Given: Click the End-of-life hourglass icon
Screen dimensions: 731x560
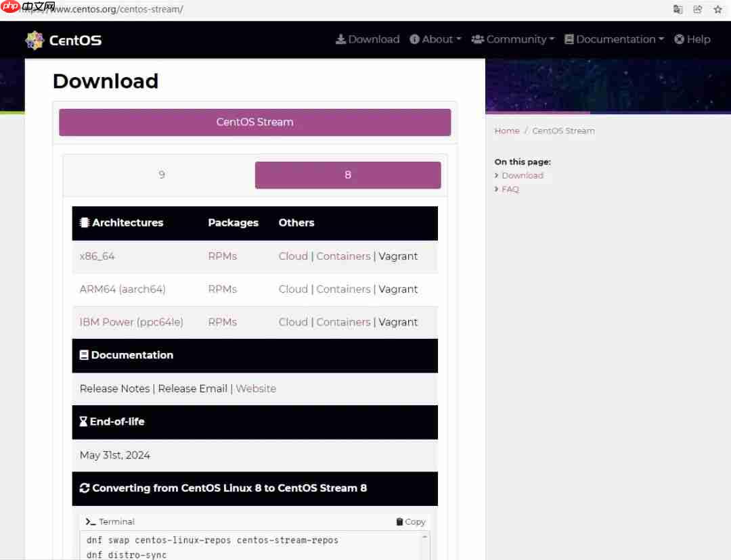Looking at the screenshot, I should pyautogui.click(x=84, y=421).
